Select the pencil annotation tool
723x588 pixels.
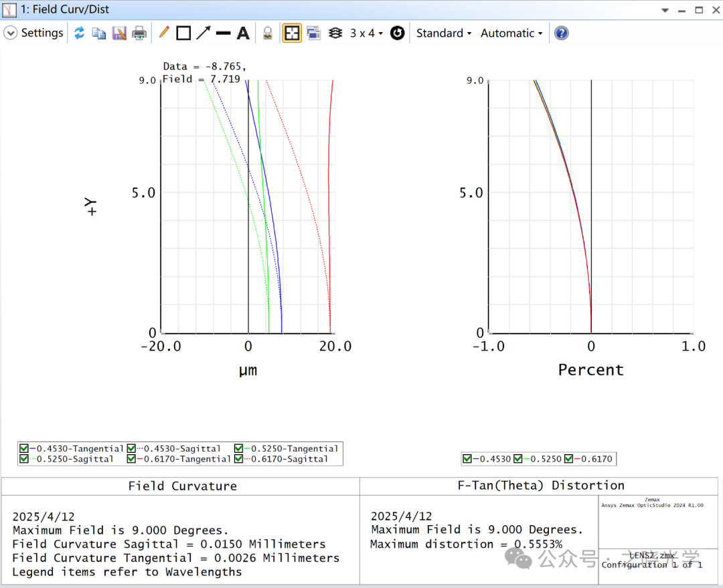(x=163, y=33)
